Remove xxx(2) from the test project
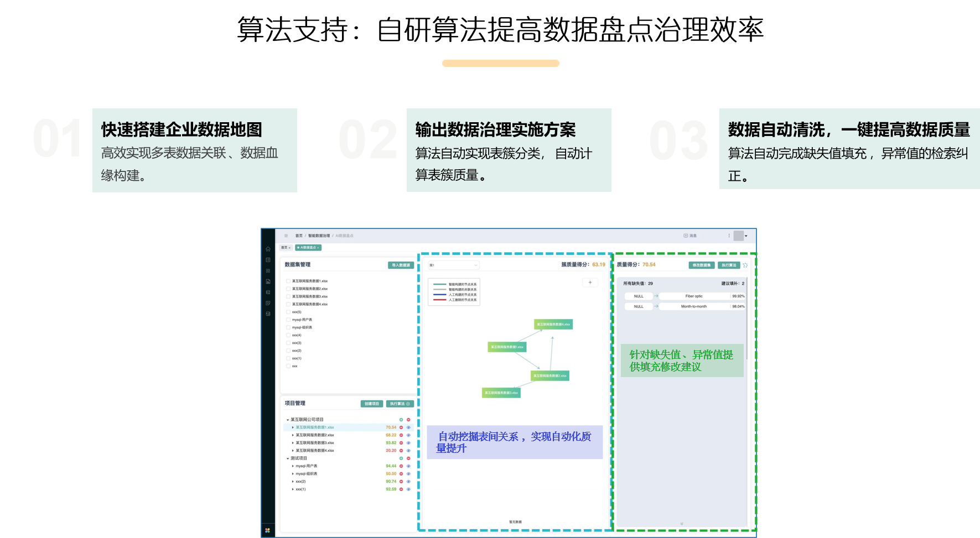The width and height of the screenshot is (980, 538). [x=401, y=482]
